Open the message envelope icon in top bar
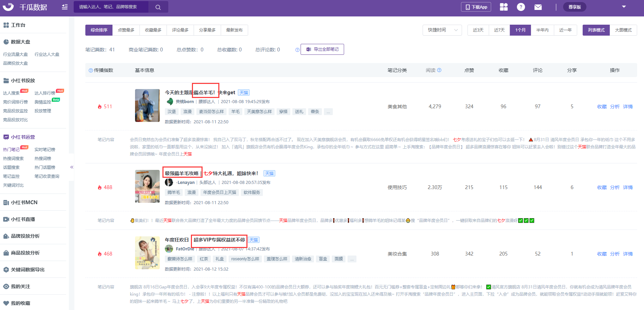 (x=538, y=7)
